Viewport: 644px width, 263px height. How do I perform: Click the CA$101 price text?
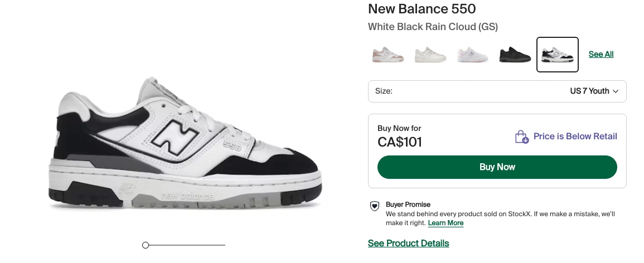click(x=399, y=142)
